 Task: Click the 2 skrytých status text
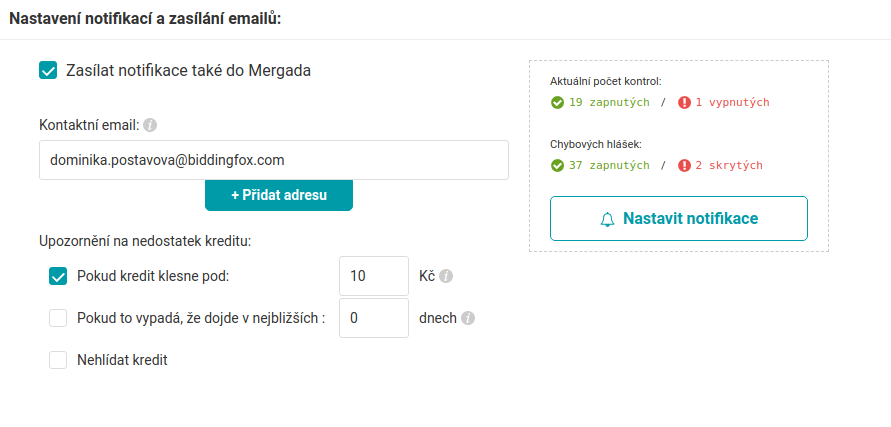729,165
